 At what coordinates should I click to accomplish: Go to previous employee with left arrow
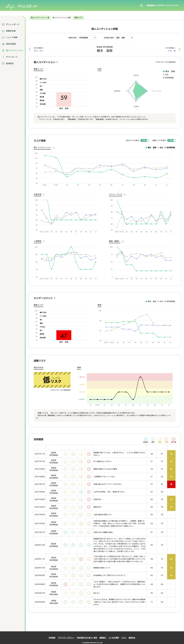(30, 49)
